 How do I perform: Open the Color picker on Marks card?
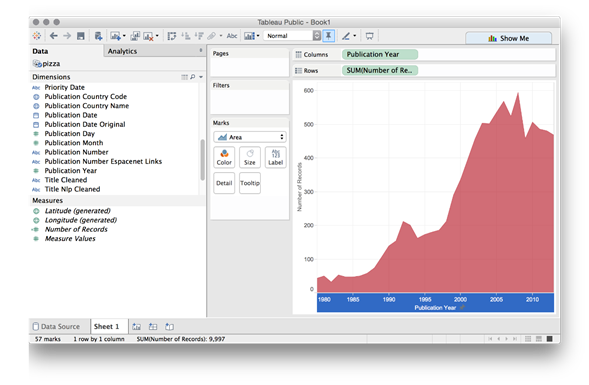pos(224,157)
